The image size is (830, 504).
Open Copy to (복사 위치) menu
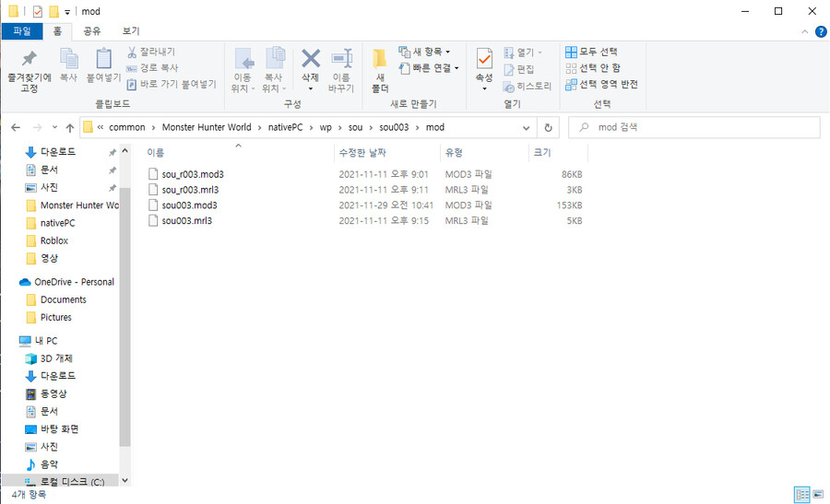click(274, 71)
